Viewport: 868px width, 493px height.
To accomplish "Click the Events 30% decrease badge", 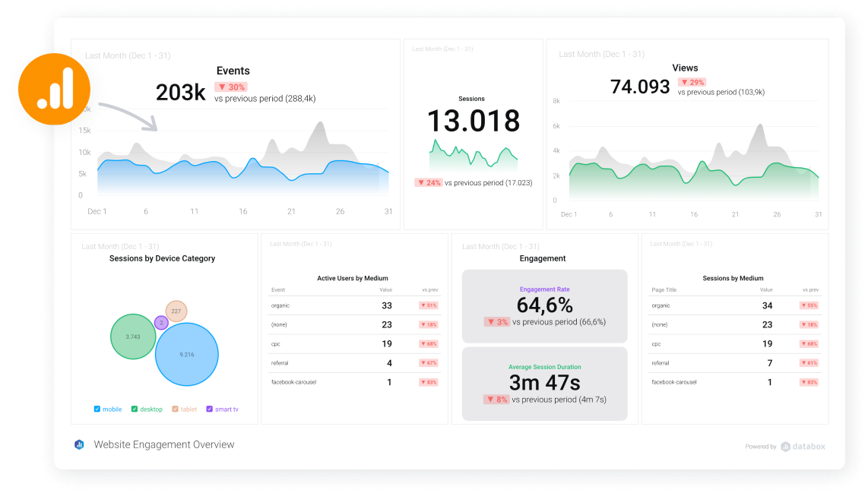I will pyautogui.click(x=231, y=87).
